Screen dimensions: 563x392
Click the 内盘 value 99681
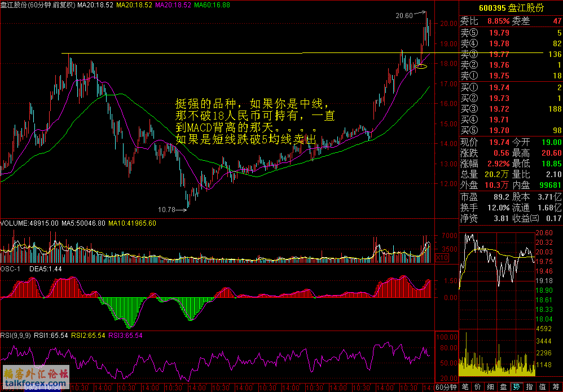pyautogui.click(x=551, y=185)
